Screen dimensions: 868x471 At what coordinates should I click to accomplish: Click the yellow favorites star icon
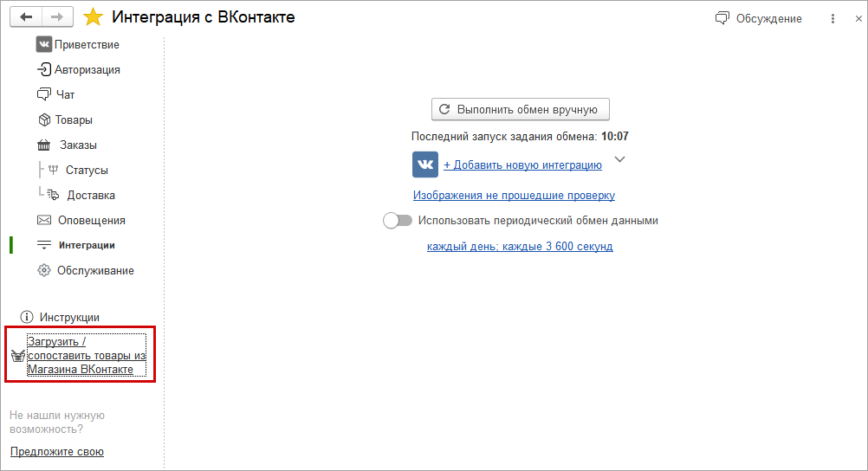(93, 17)
